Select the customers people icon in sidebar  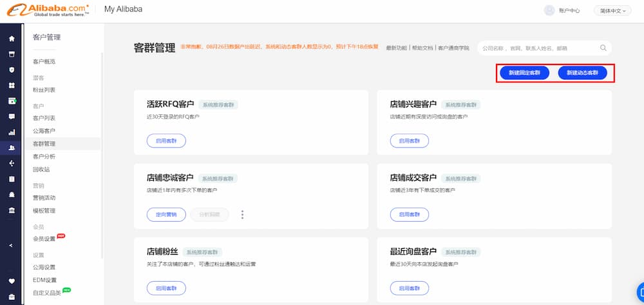click(x=12, y=148)
